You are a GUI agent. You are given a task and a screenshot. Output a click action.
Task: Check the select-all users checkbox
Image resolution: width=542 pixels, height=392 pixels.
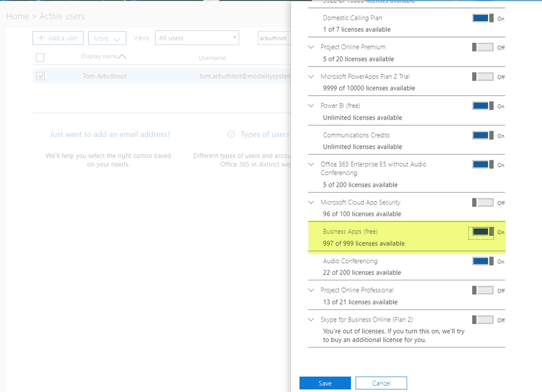pyautogui.click(x=40, y=57)
